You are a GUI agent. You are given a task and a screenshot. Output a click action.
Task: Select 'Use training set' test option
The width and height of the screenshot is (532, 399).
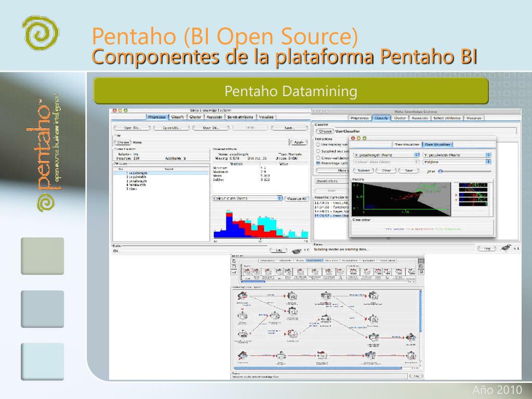tap(318, 145)
